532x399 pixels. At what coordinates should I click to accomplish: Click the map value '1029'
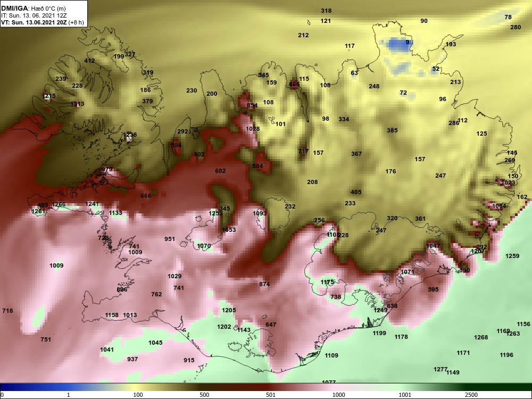click(174, 277)
